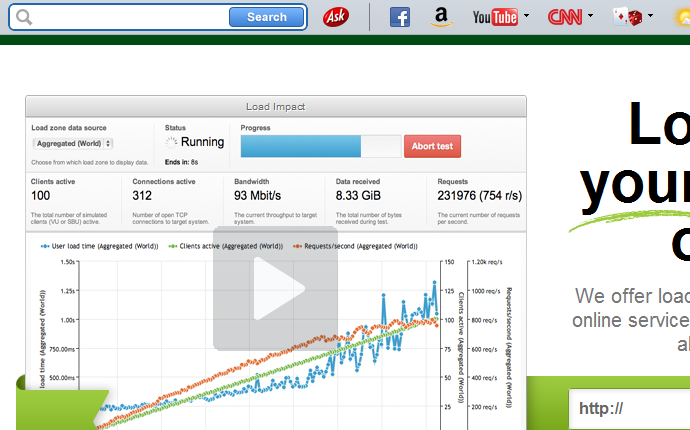Open the Aggregated (World) load zone dropdown
This screenshot has width=690, height=430.
point(73,143)
